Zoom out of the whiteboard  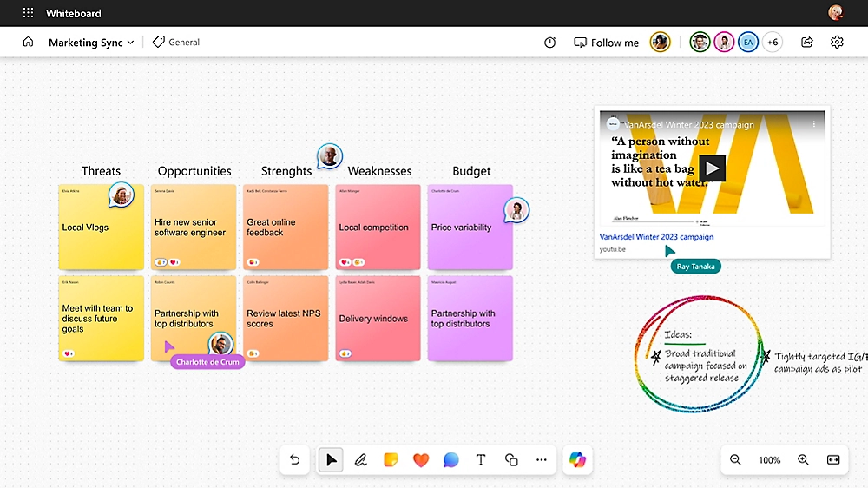coord(735,460)
